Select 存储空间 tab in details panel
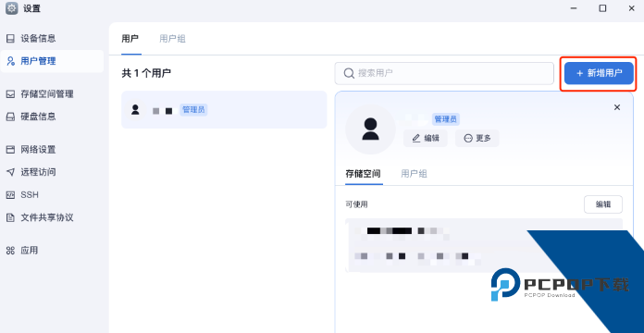 363,173
